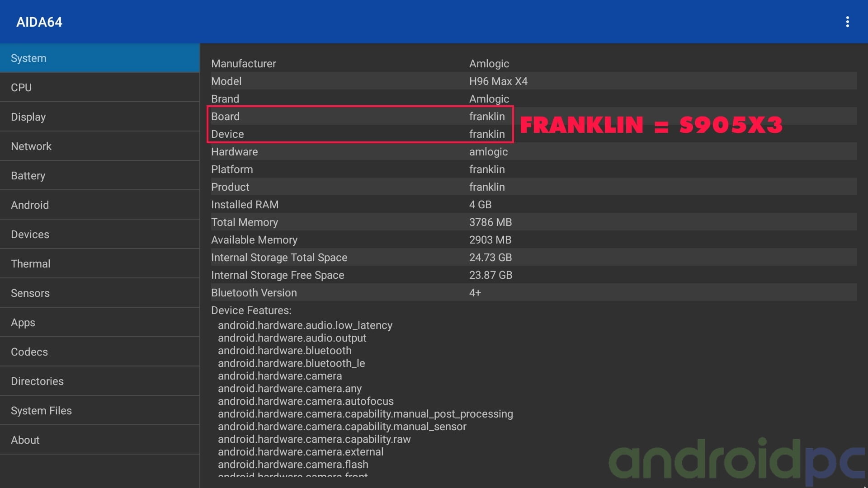Select the android.hardware.camera feature line
This screenshot has height=488, width=868.
point(280,376)
